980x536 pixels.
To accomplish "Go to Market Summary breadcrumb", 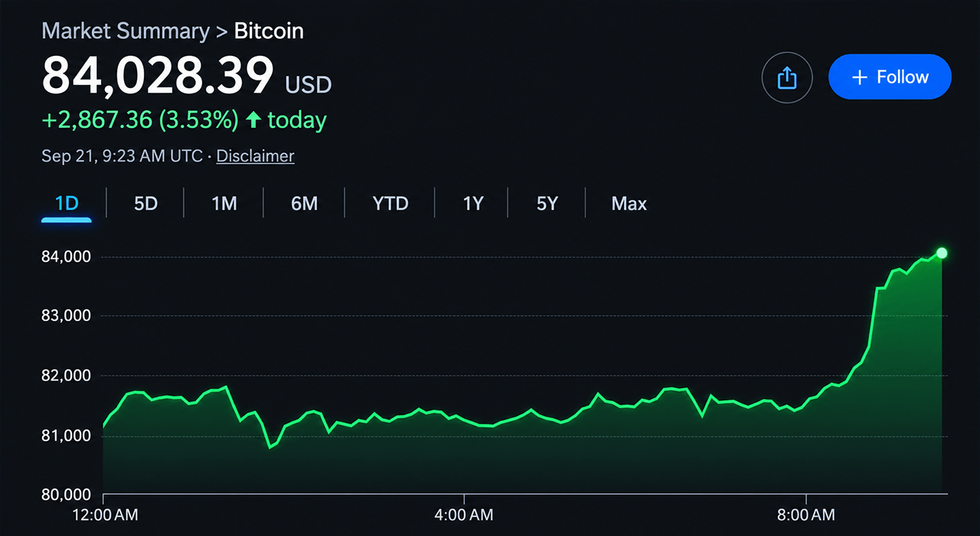I will pyautogui.click(x=126, y=31).
